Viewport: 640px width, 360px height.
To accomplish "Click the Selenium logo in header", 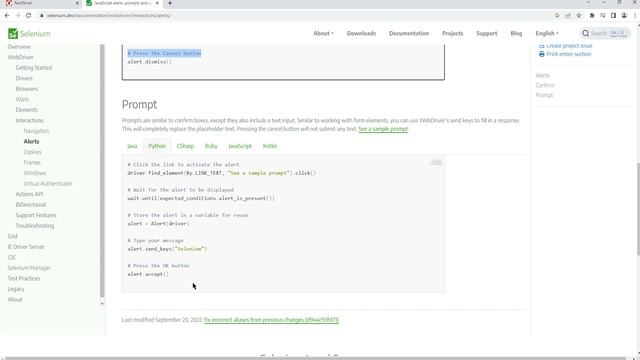I will pyautogui.click(x=29, y=33).
